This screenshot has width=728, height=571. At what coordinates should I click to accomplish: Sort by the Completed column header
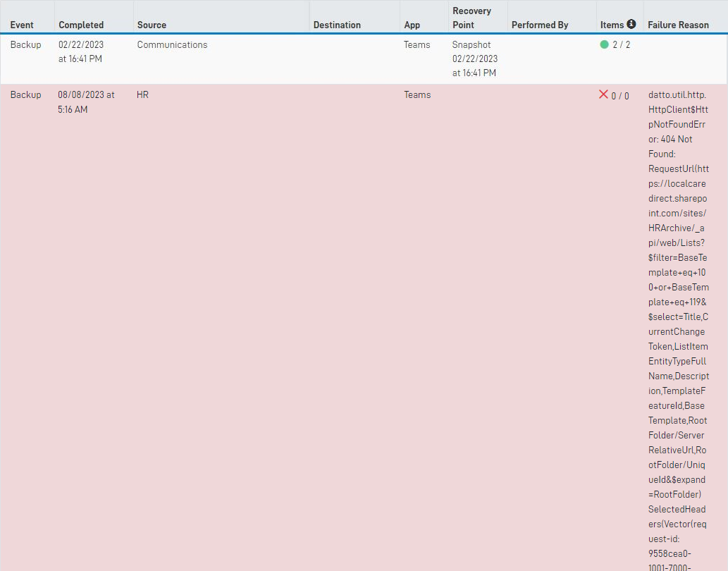(x=81, y=25)
